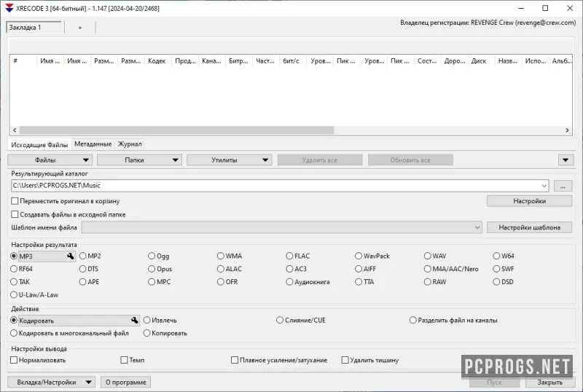Click the Диск column header
Viewport: 583px width, 392px height.
[x=481, y=60]
